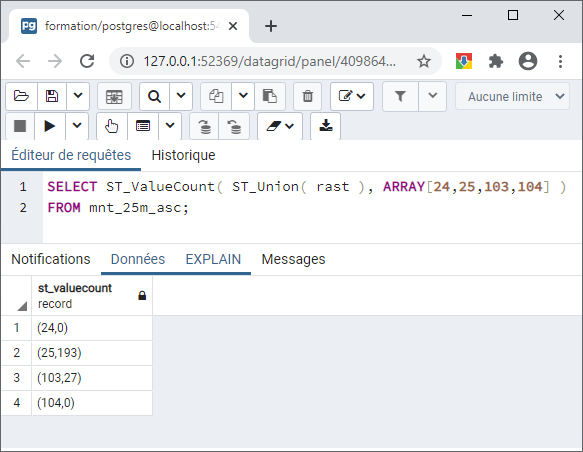Click the delete trash icon
This screenshot has height=452, width=583.
click(x=307, y=96)
